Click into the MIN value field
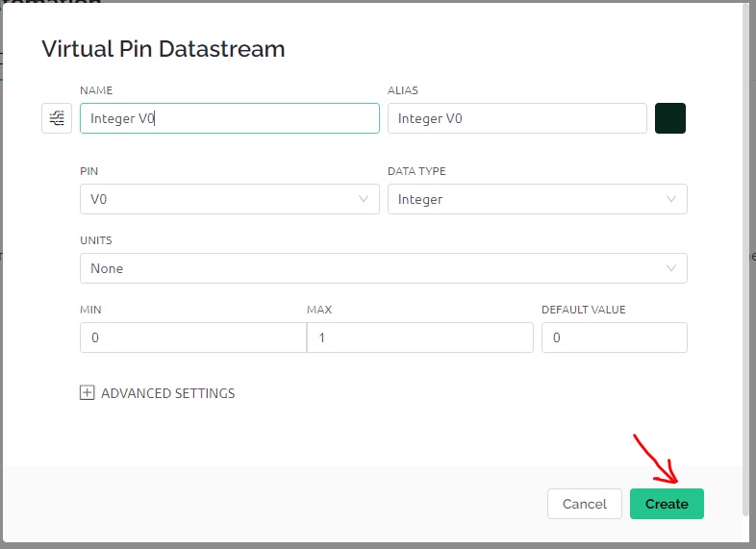This screenshot has width=756, height=549. (193, 337)
